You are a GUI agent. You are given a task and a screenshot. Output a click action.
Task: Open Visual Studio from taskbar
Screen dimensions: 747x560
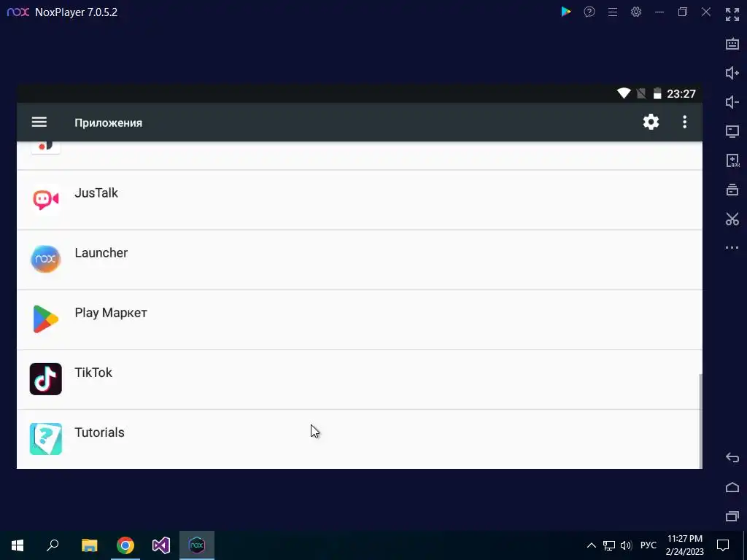tap(161, 545)
